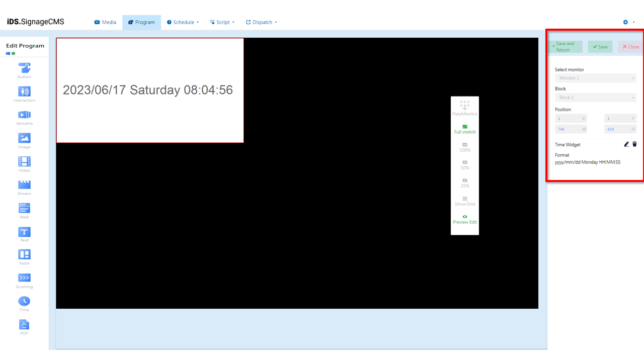
Task: Open the settings gear dropdown
Action: point(628,22)
